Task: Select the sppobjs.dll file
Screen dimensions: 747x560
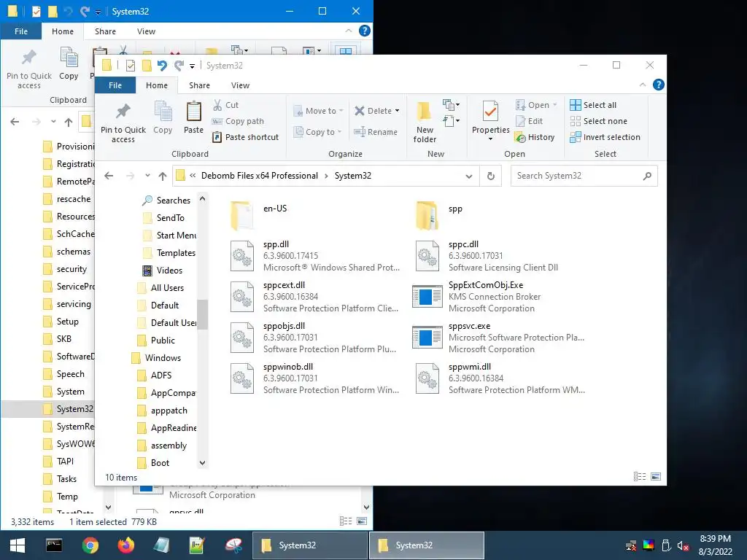Action: click(x=314, y=338)
